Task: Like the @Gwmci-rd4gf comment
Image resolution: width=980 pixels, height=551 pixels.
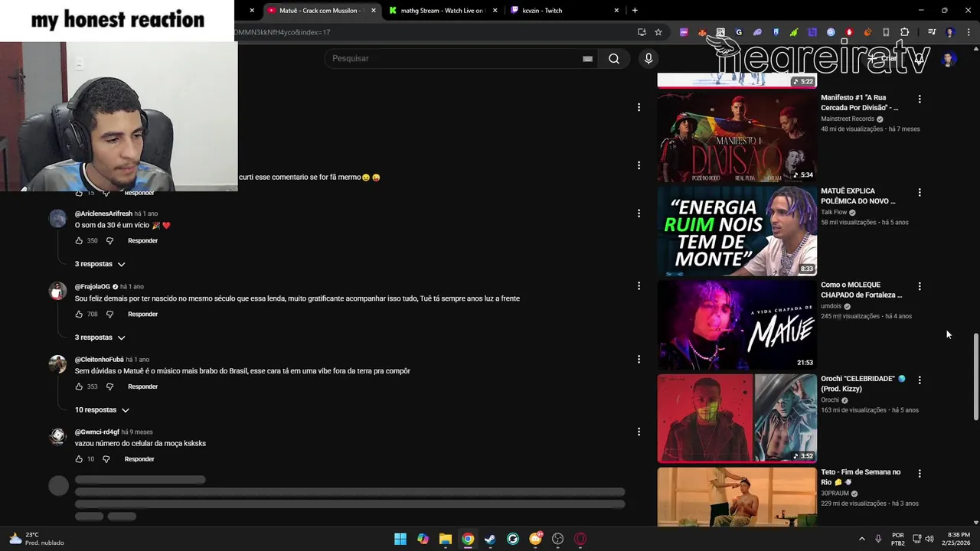Action: (79, 459)
